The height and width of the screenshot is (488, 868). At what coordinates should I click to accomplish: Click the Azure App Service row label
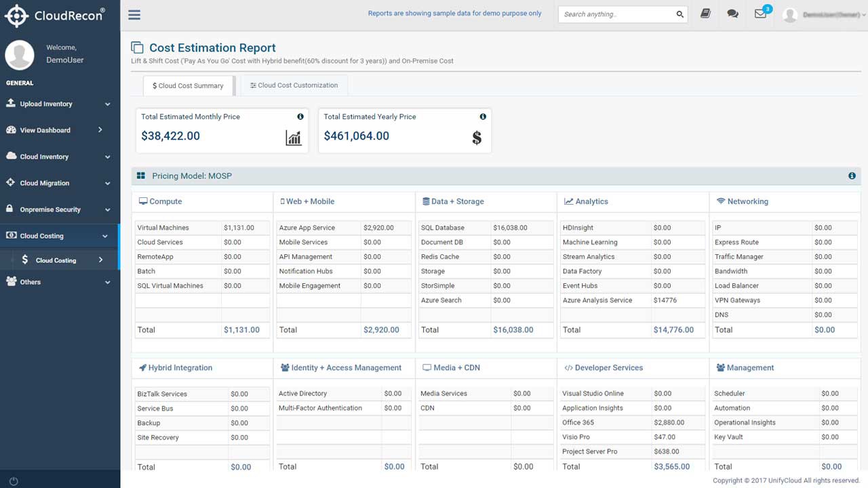tap(307, 228)
